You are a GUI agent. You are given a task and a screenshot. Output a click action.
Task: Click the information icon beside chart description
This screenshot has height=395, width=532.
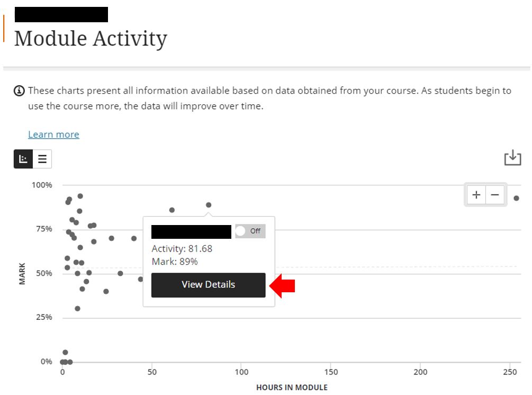click(x=19, y=91)
